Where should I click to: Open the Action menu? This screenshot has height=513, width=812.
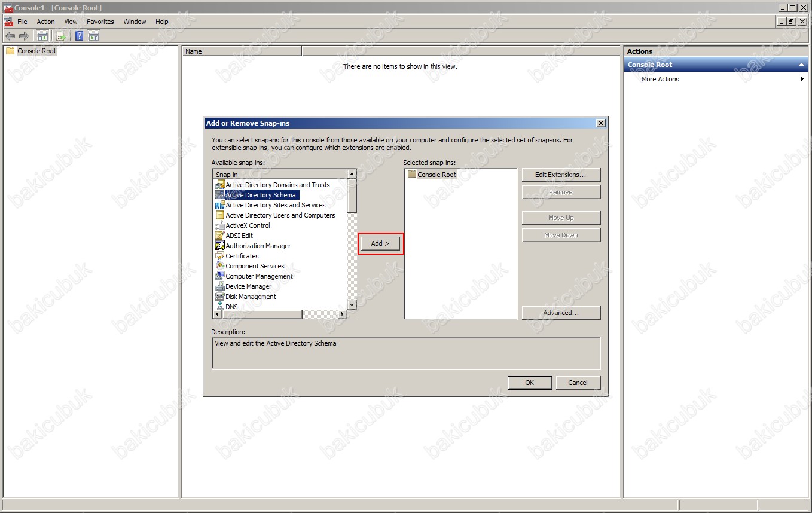[45, 22]
